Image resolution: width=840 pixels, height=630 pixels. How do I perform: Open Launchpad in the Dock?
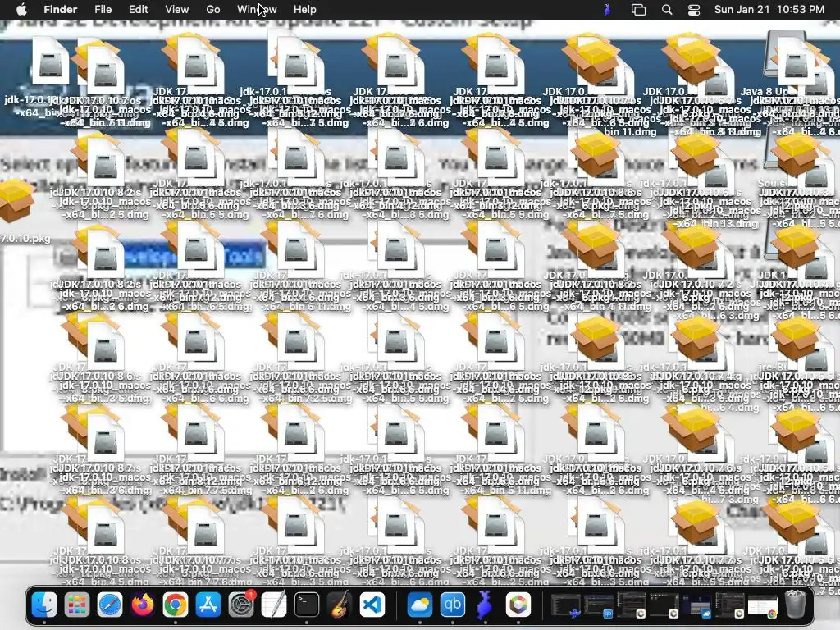coord(76,605)
